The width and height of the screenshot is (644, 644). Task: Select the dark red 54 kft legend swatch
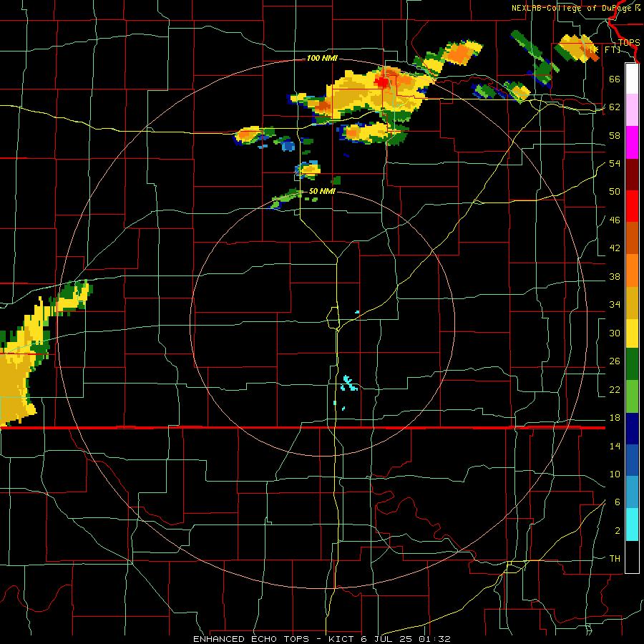tap(632, 175)
